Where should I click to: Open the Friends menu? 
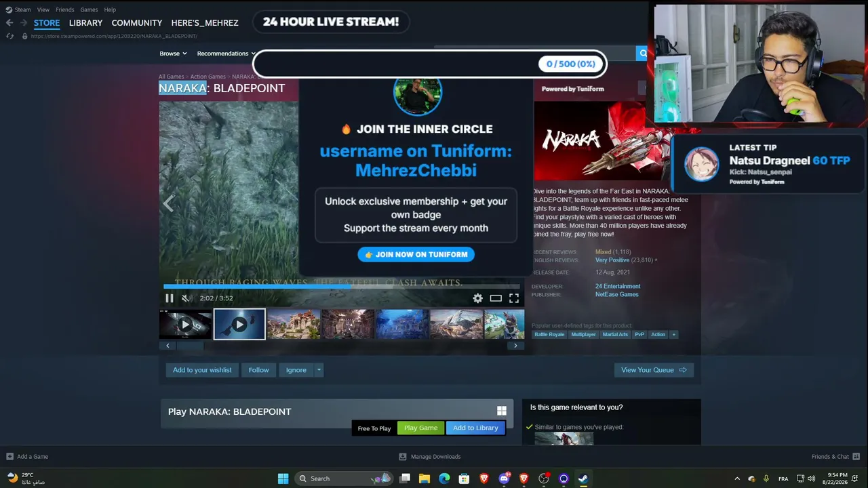tap(65, 10)
